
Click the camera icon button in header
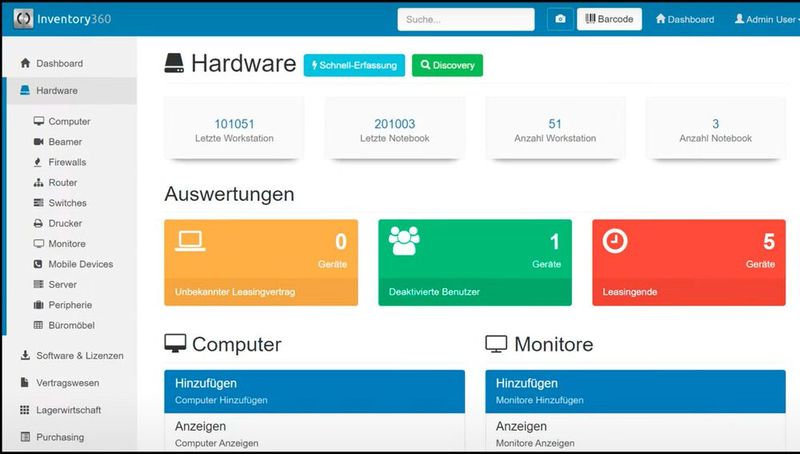click(x=560, y=19)
